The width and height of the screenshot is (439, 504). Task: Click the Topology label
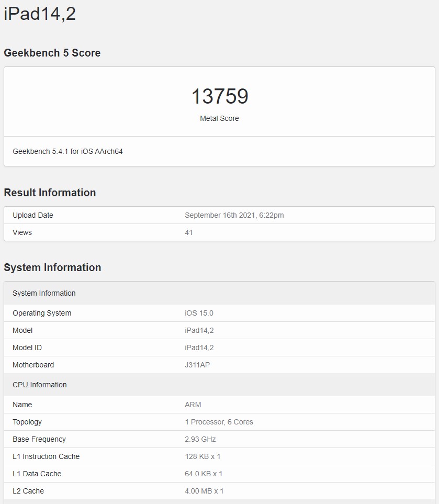(x=27, y=422)
